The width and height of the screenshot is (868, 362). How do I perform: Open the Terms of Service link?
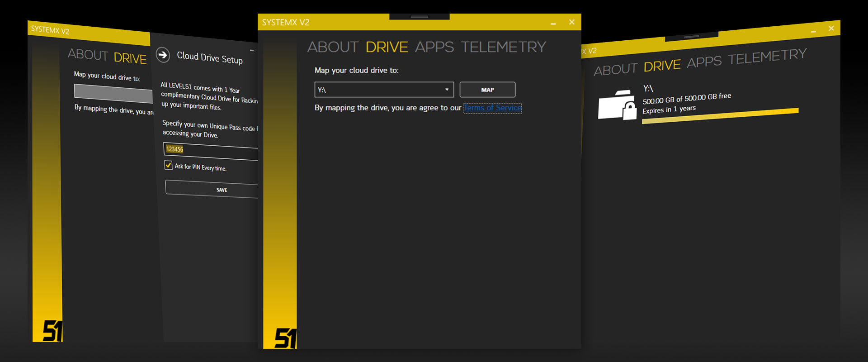point(492,108)
